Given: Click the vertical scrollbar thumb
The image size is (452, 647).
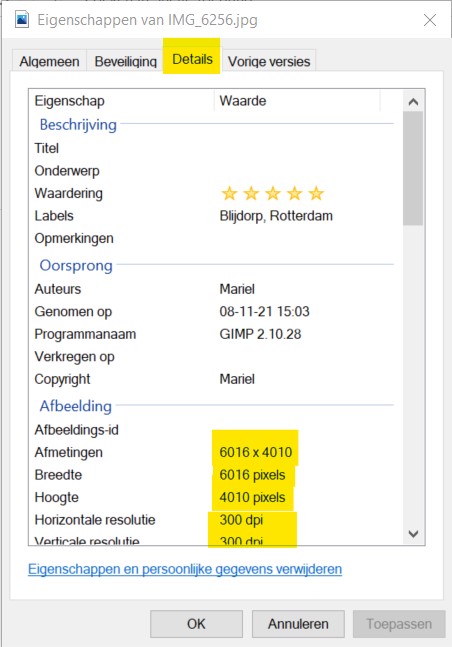Looking at the screenshot, I should (413, 168).
